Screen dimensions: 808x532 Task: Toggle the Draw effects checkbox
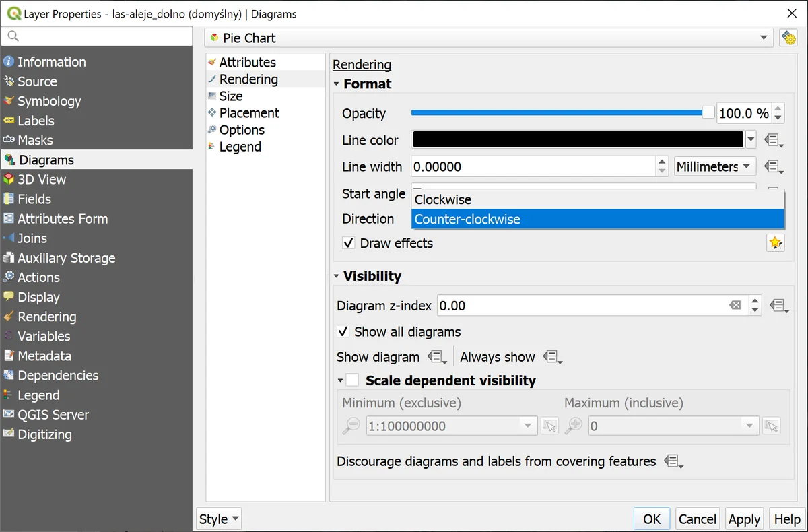[x=349, y=243]
